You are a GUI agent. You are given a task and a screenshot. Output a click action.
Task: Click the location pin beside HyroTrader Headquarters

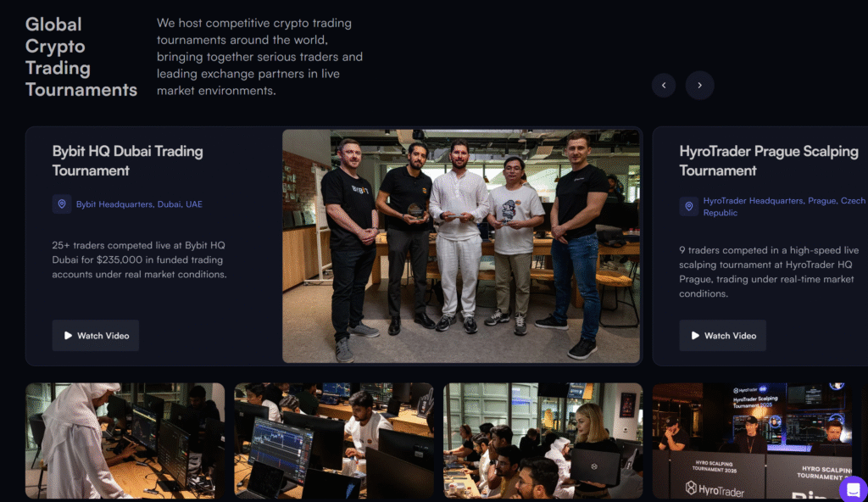coord(688,206)
